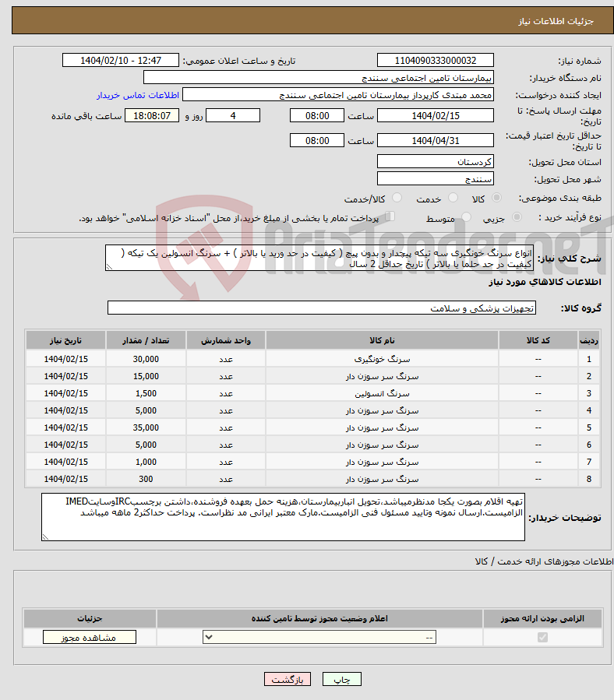Click the delivery province کردستان field

(x=436, y=162)
